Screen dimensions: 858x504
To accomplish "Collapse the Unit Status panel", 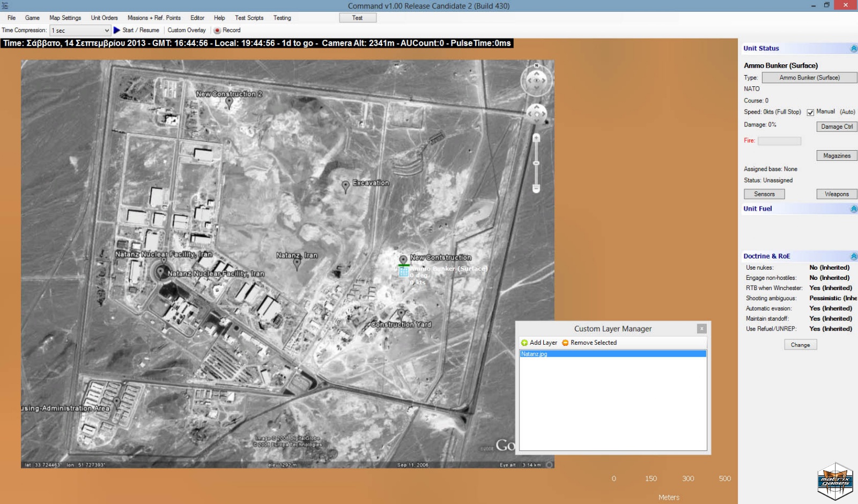I will point(854,49).
